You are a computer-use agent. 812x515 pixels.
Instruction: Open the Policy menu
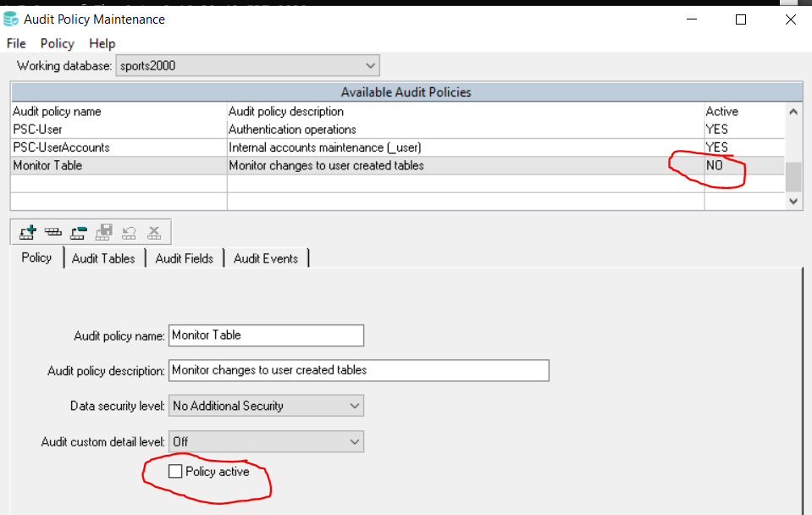point(58,43)
